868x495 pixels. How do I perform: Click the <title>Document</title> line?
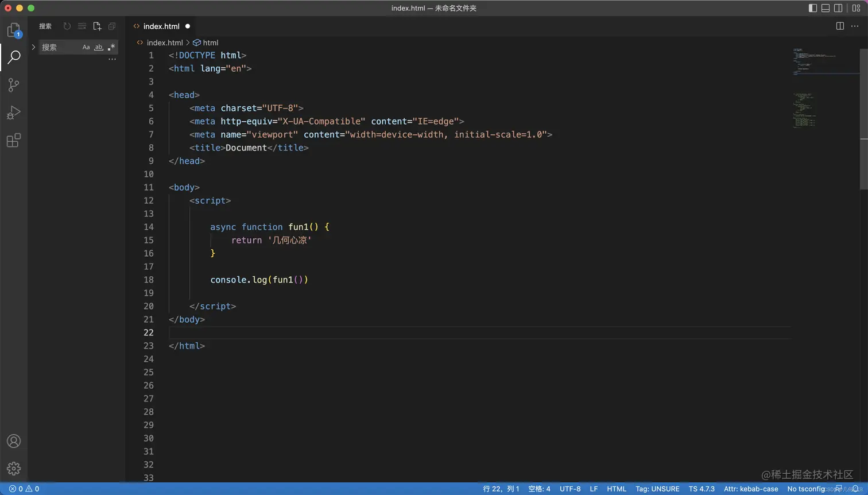[x=249, y=148]
